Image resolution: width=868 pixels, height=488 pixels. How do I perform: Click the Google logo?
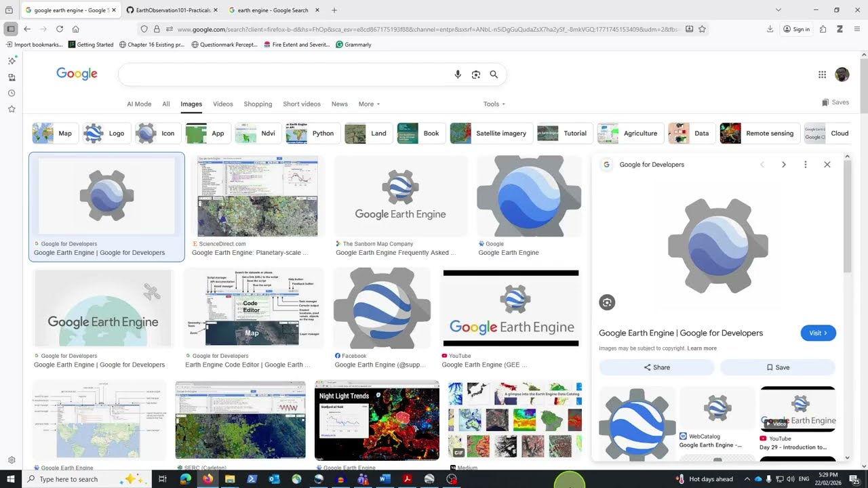(x=77, y=74)
